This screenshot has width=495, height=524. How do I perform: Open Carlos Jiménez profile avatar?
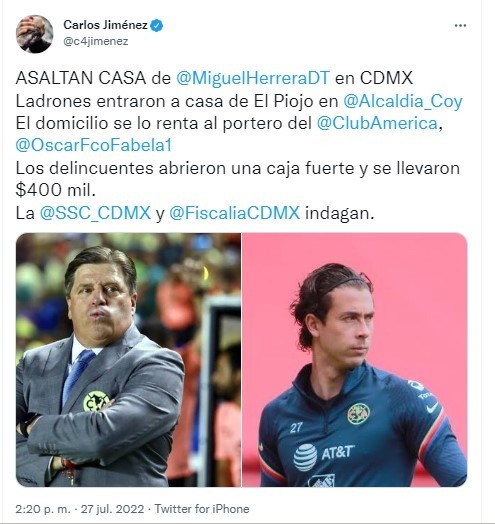[x=34, y=34]
